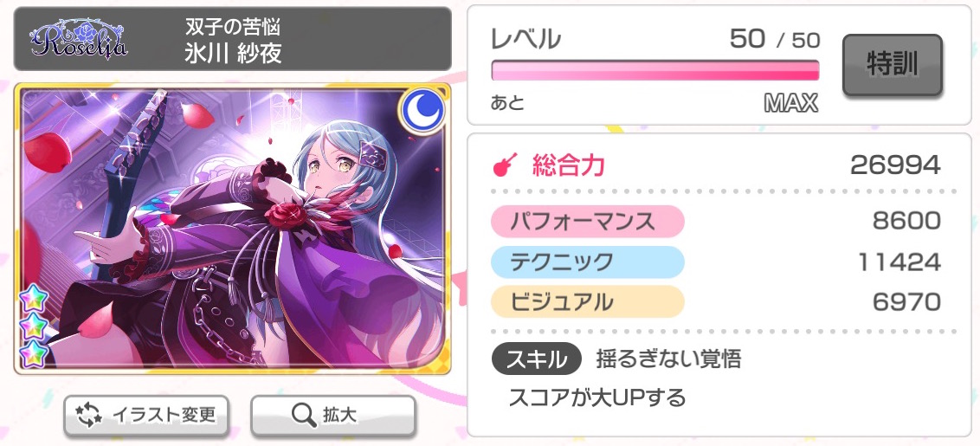Open the Sayo Hikawa card illustration
Viewport: 980px width, 446px height.
tap(233, 229)
